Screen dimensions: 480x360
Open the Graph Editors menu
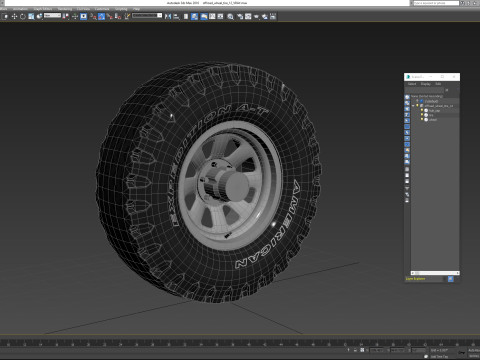pyautogui.click(x=43, y=9)
